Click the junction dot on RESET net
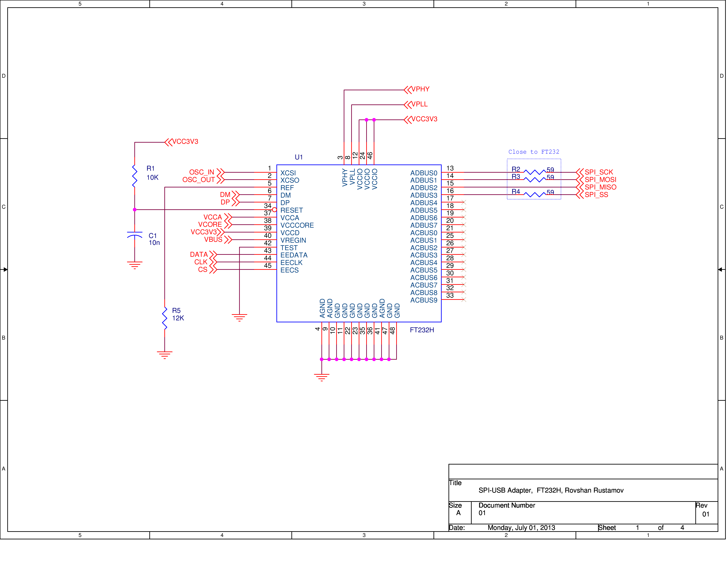 135,210
